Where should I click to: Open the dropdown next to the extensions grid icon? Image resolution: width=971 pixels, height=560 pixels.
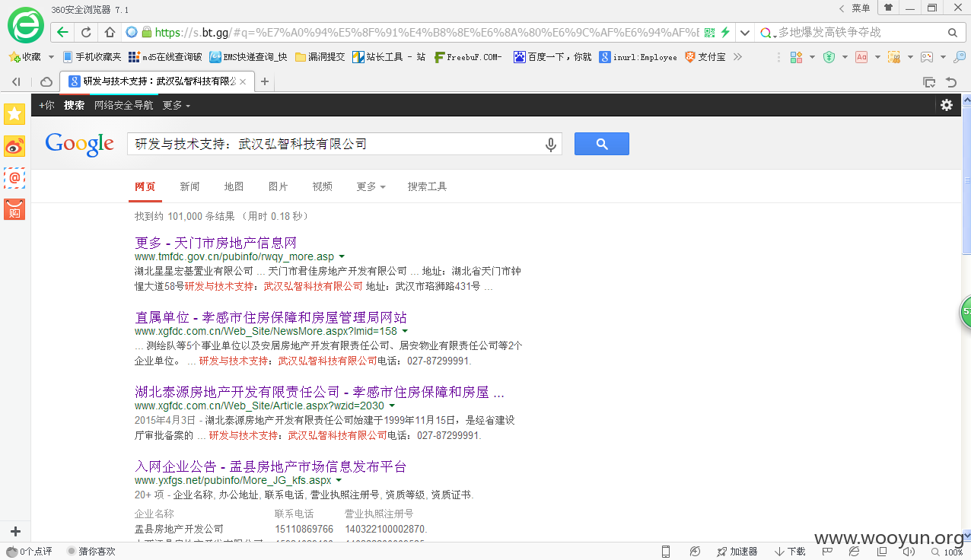pos(812,57)
